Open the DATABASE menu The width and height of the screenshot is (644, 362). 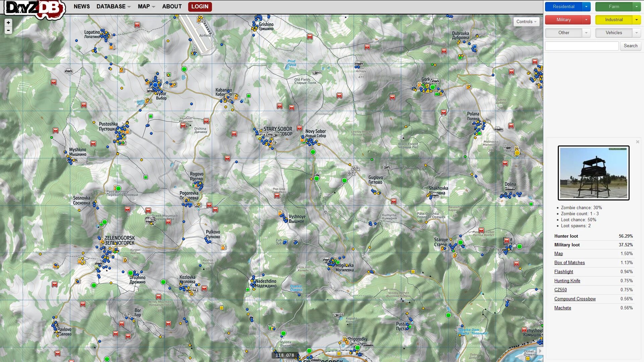(x=113, y=6)
